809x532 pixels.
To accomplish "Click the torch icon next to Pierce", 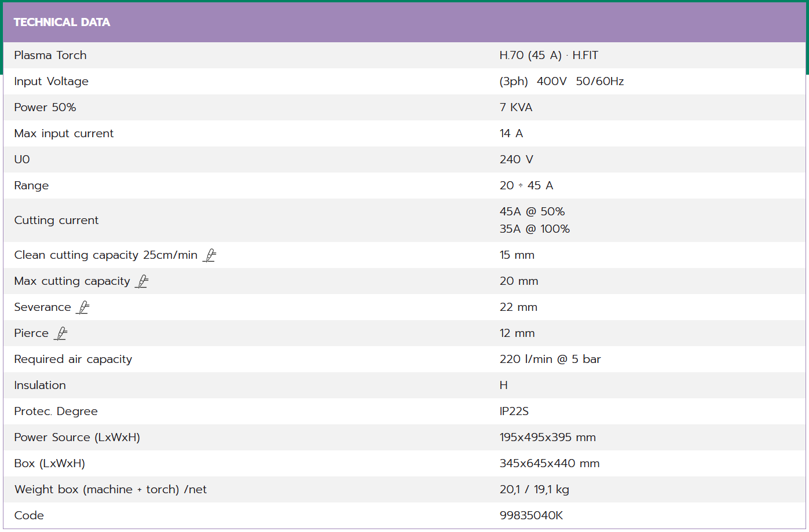I will [61, 333].
